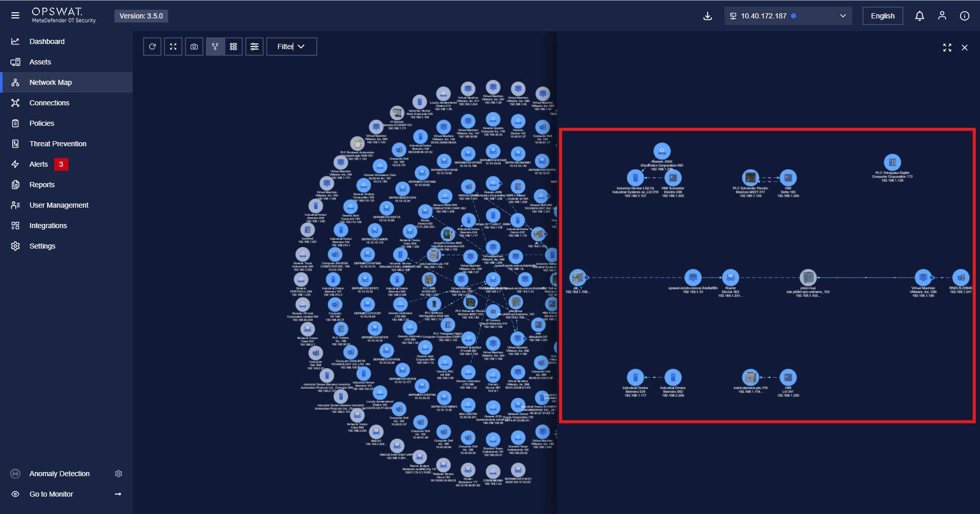Select Industrial Device Siemens 024 node
This screenshot has width=980, height=514.
[635, 377]
